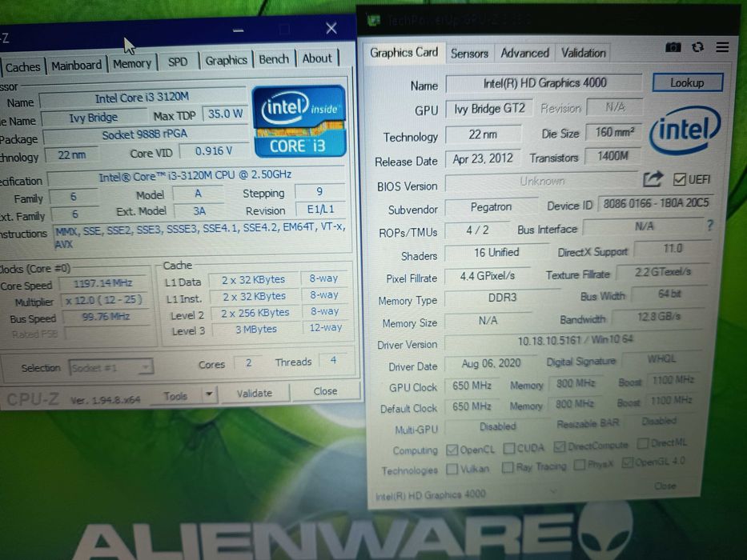Open the GPU selector dropdown at GPU-Z bottom

466,494
